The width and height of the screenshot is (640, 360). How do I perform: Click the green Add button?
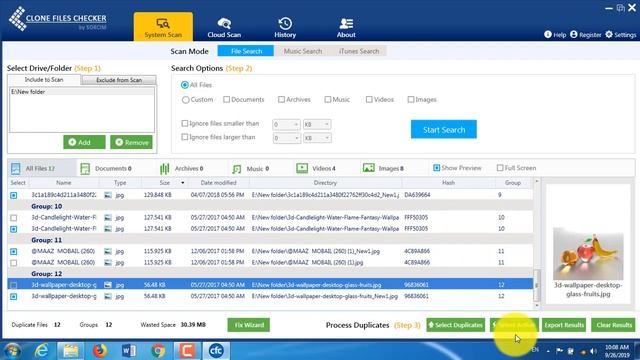pyautogui.click(x=84, y=142)
